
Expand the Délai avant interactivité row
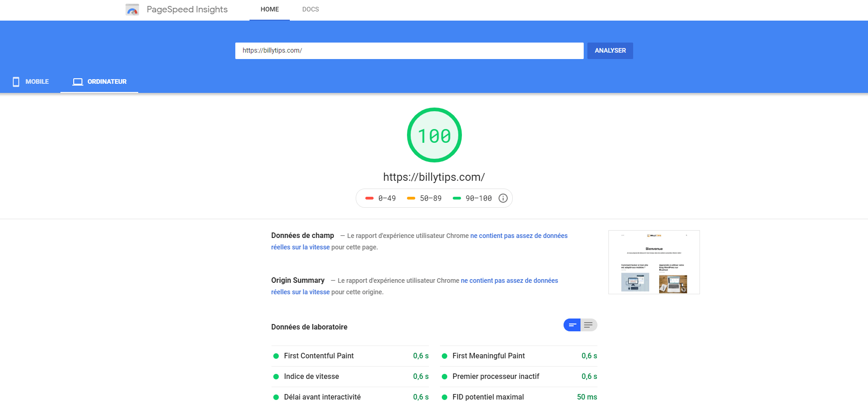tap(350, 397)
